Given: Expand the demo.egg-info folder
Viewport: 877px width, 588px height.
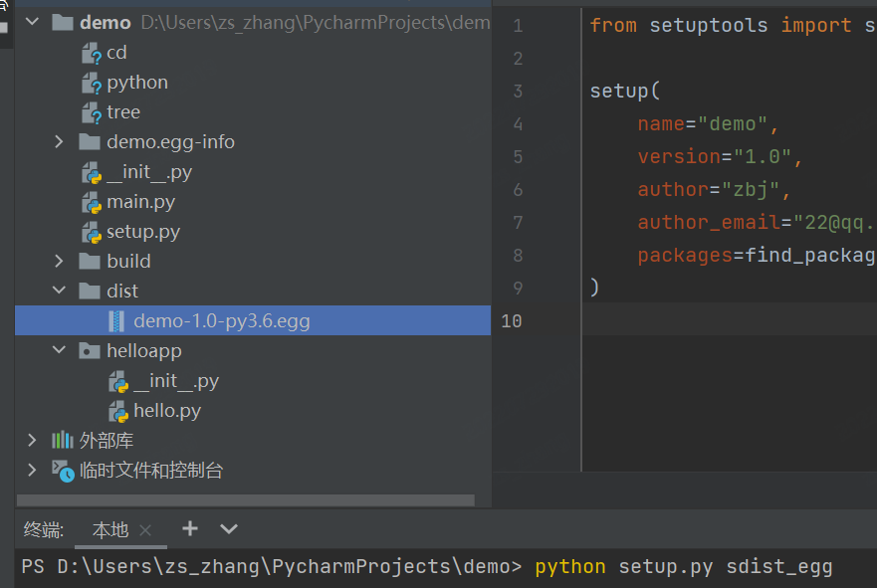Looking at the screenshot, I should [60, 142].
